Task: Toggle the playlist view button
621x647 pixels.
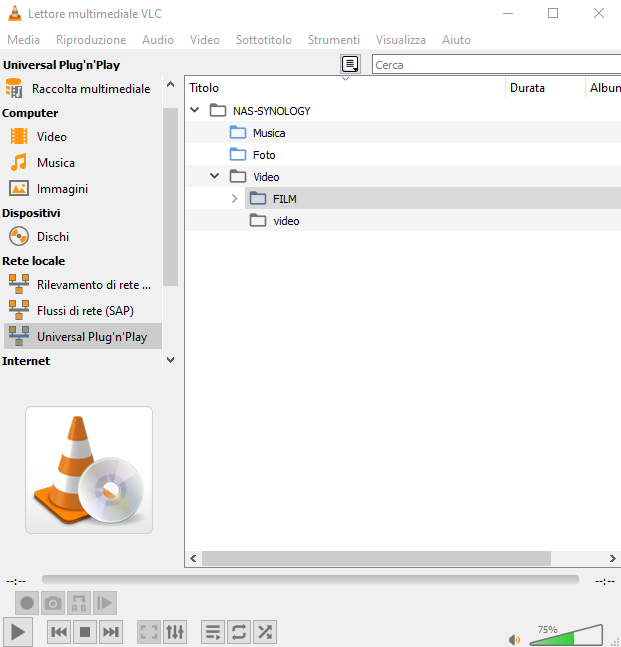Action: click(213, 632)
